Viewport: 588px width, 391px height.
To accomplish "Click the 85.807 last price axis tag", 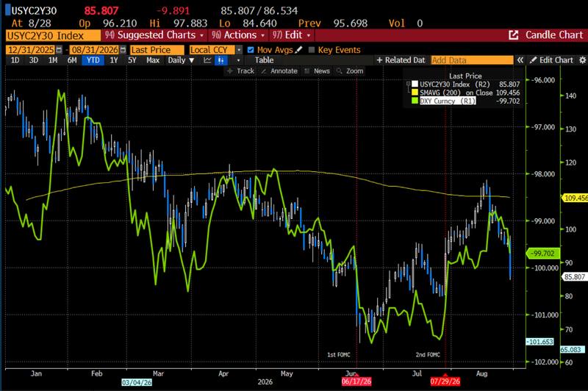I will click(x=575, y=276).
